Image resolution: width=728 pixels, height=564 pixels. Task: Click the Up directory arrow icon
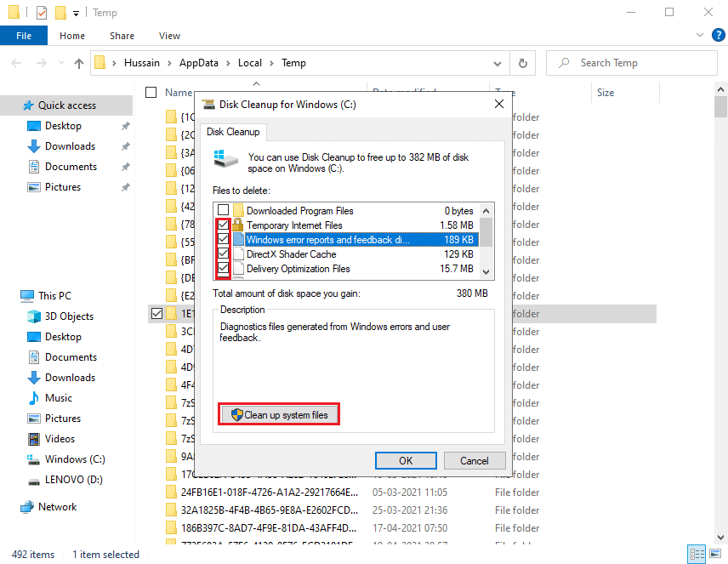pyautogui.click(x=79, y=63)
